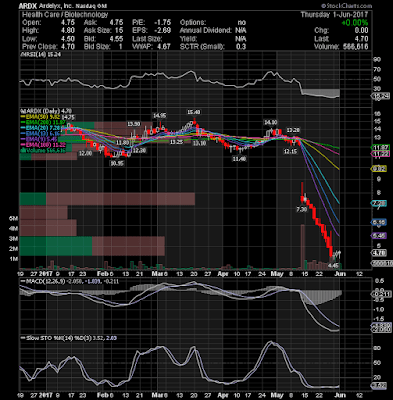Click the Volume legend entry in price panel

click(42, 151)
